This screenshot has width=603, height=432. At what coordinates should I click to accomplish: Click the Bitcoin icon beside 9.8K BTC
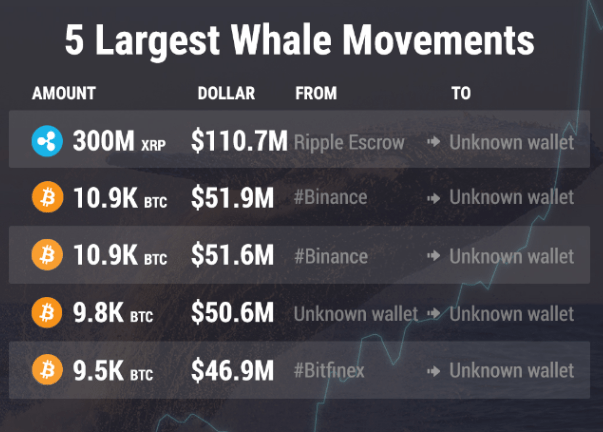click(x=47, y=314)
